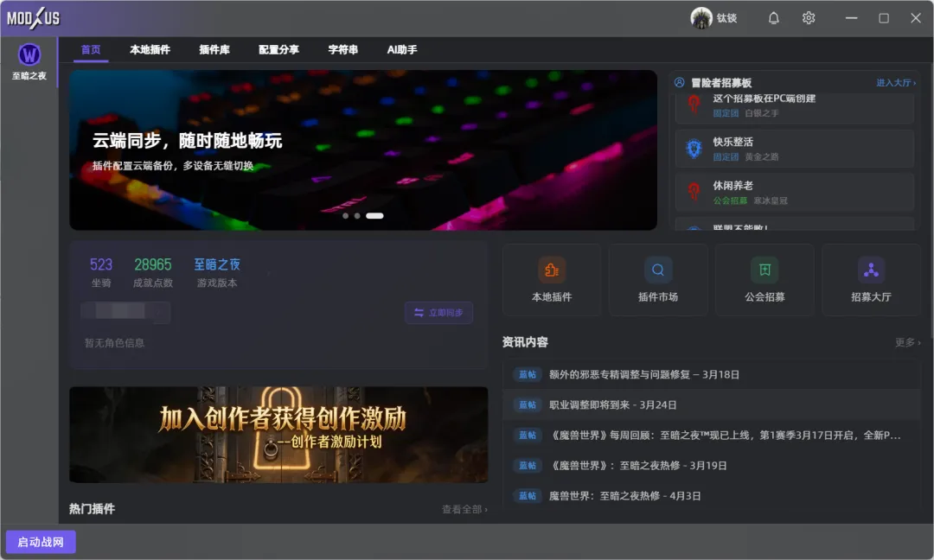Open news 职业调整即将到来 - 3月24日
The image size is (934, 560).
(712, 404)
